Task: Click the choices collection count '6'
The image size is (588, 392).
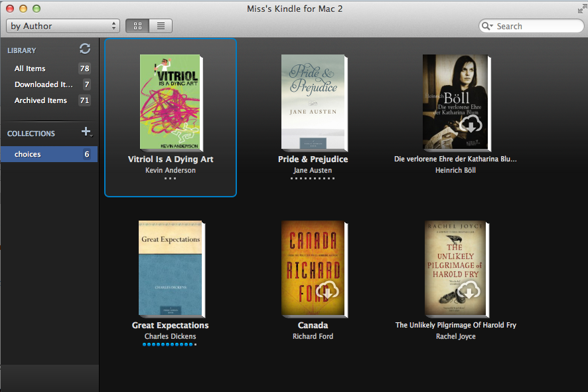Action: tap(87, 154)
